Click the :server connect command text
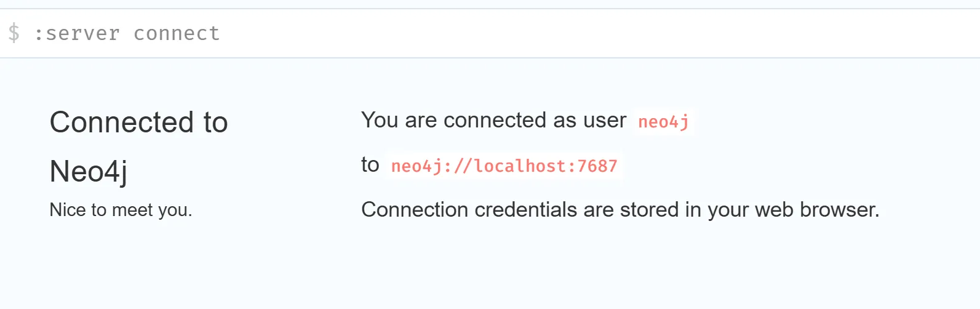The width and height of the screenshot is (980, 309). [x=127, y=33]
